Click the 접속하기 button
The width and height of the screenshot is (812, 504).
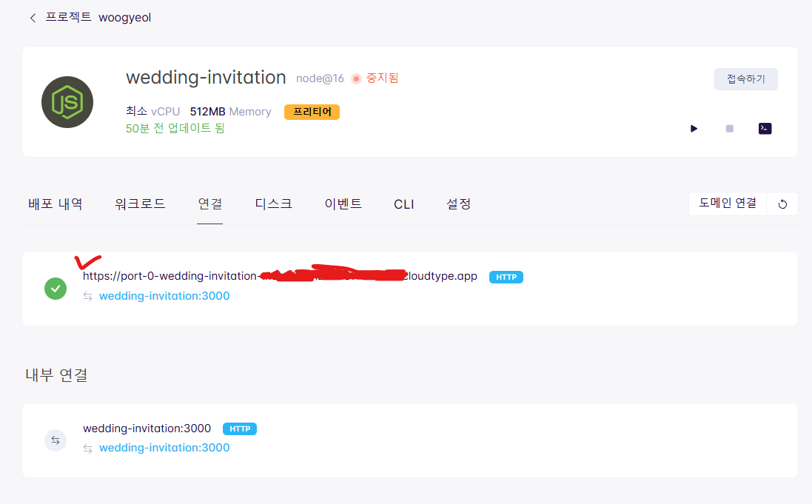coord(745,78)
